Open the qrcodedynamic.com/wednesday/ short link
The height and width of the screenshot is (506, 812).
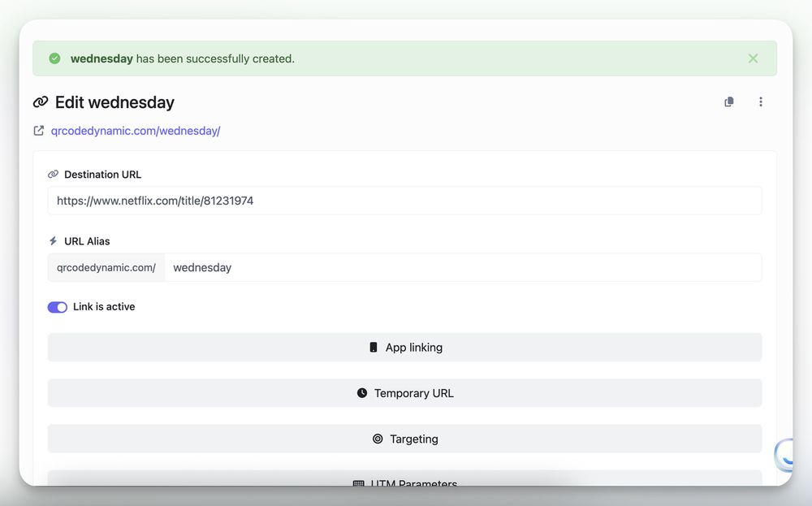pos(136,131)
